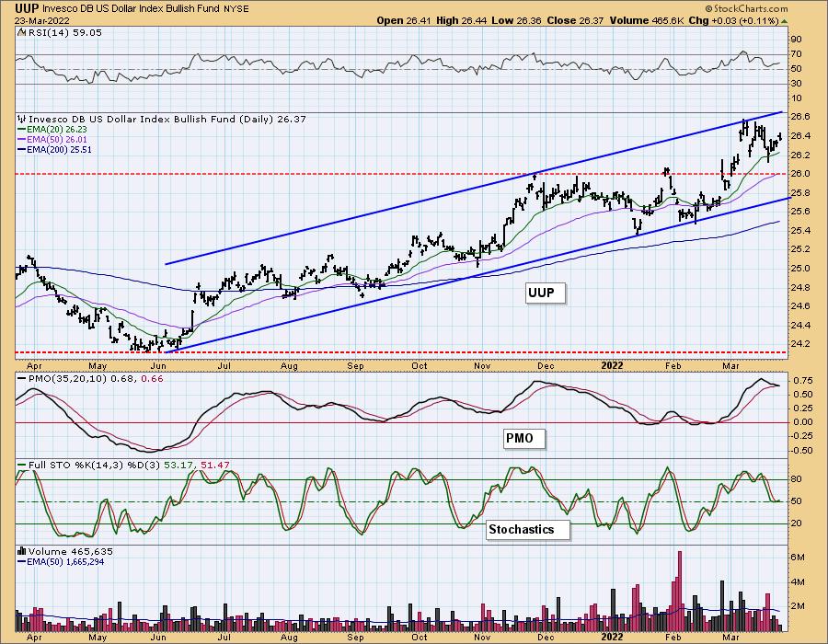
Task: Click the UUP annotation box on price chart
Action: pyautogui.click(x=546, y=293)
